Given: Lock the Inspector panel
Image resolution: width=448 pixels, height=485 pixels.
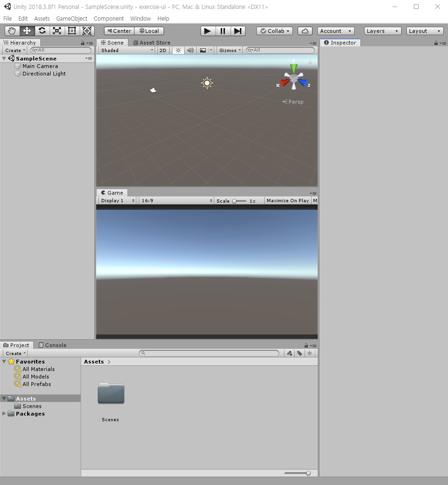Looking at the screenshot, I should [436, 43].
